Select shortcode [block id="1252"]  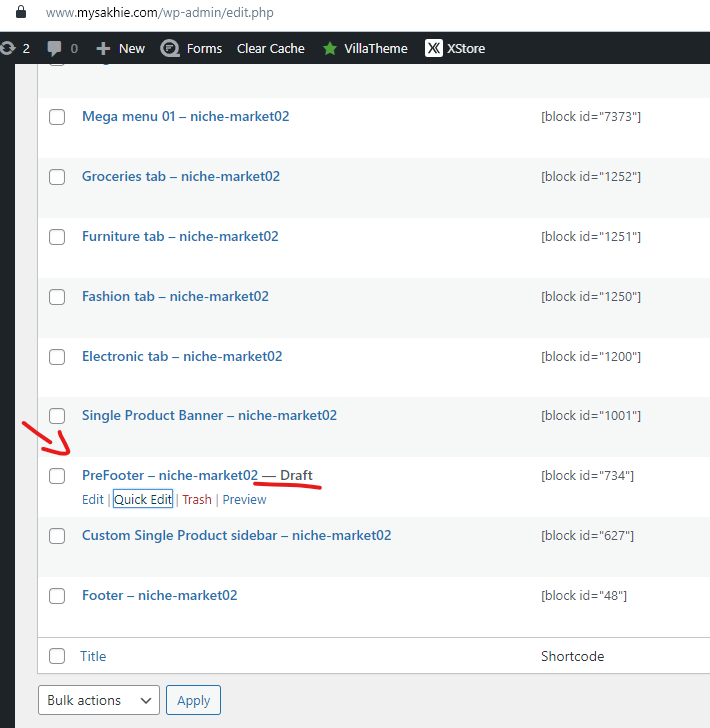pos(591,176)
